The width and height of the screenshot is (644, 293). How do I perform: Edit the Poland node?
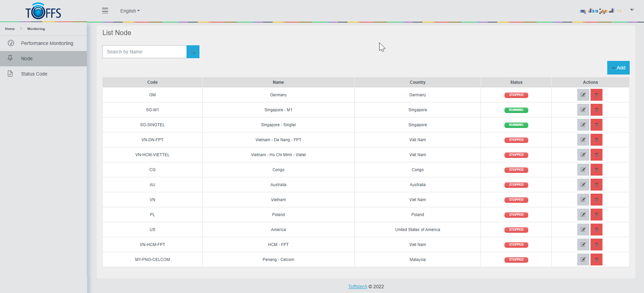pos(583,215)
